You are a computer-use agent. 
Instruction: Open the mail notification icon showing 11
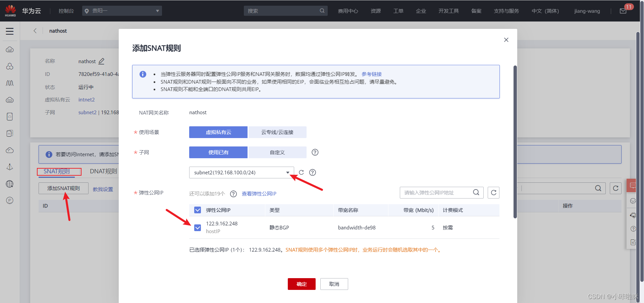coord(623,10)
